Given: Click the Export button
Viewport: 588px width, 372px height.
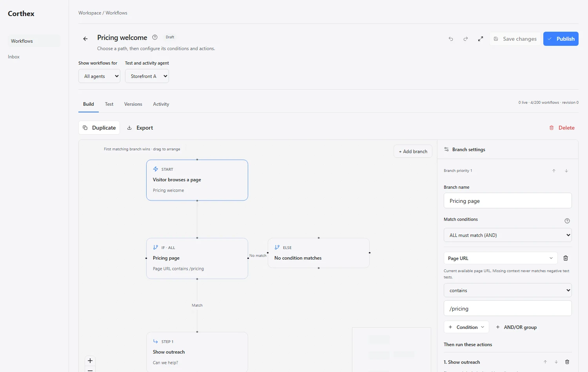Looking at the screenshot, I should [x=140, y=128].
